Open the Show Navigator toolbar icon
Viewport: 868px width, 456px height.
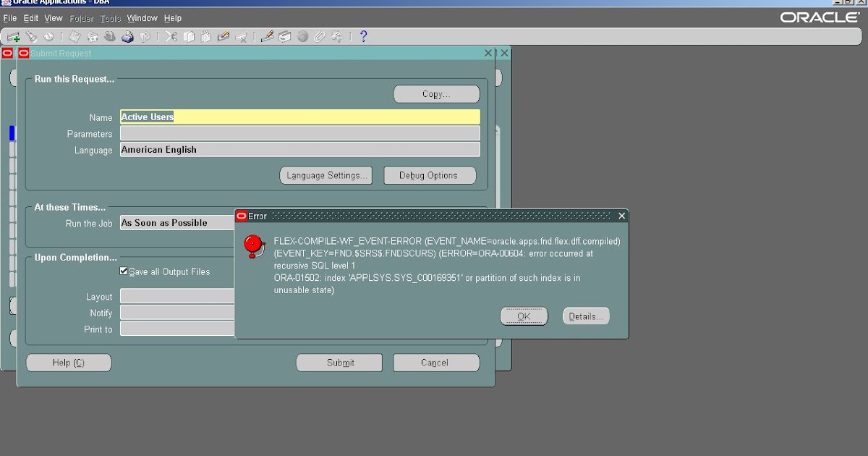click(48, 37)
